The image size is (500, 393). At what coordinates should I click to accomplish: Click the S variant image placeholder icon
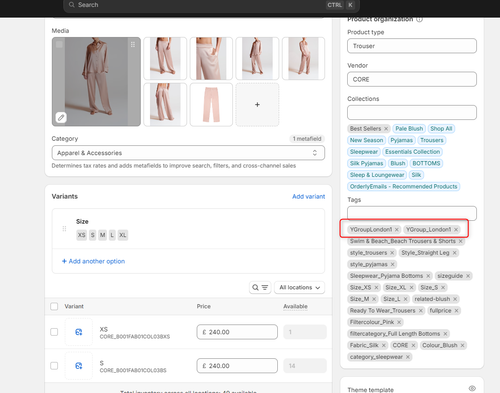(x=79, y=366)
